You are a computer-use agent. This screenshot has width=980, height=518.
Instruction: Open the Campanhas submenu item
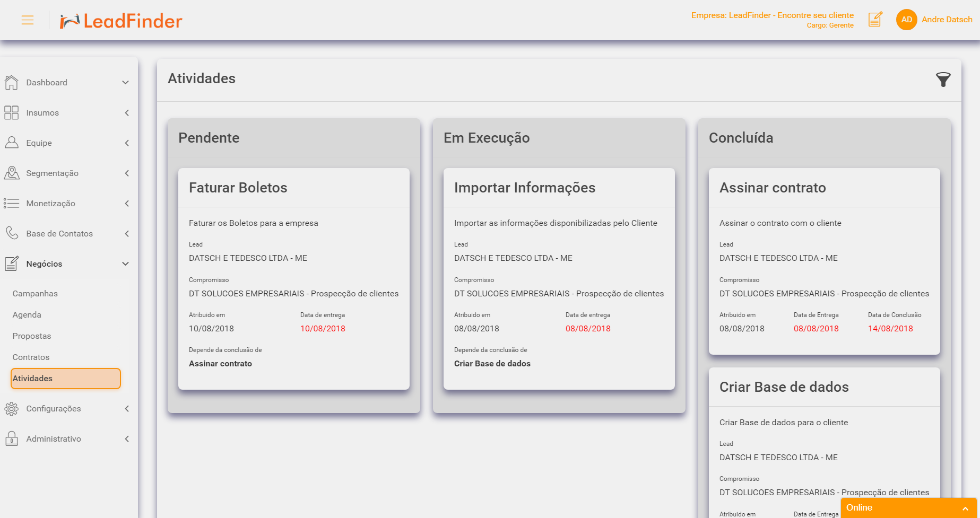[35, 293]
